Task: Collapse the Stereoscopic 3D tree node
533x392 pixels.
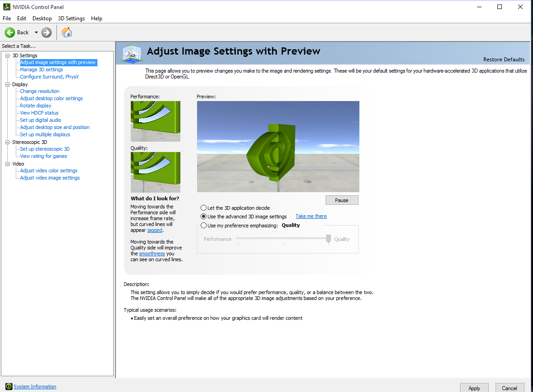Action: pos(8,142)
